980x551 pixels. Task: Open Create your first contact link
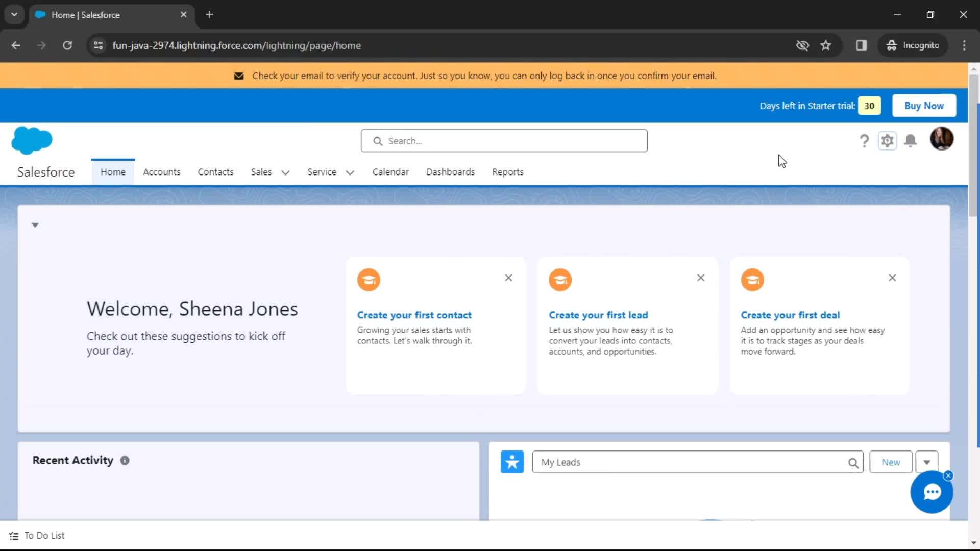tap(414, 315)
